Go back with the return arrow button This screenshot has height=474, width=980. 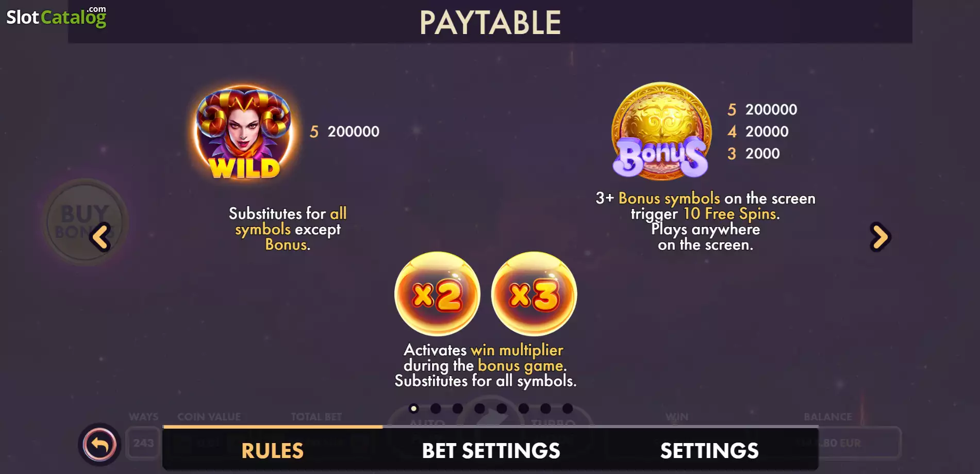(99, 444)
